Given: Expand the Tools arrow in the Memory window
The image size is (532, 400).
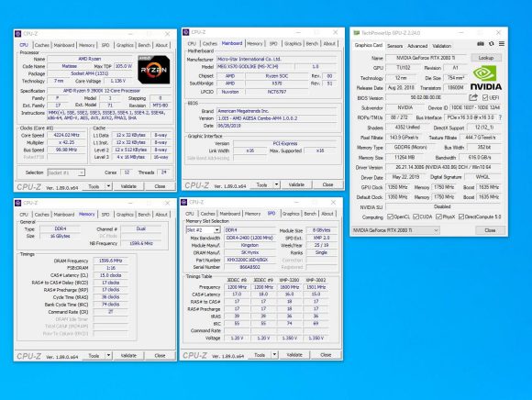Looking at the screenshot, I should [x=108, y=356].
